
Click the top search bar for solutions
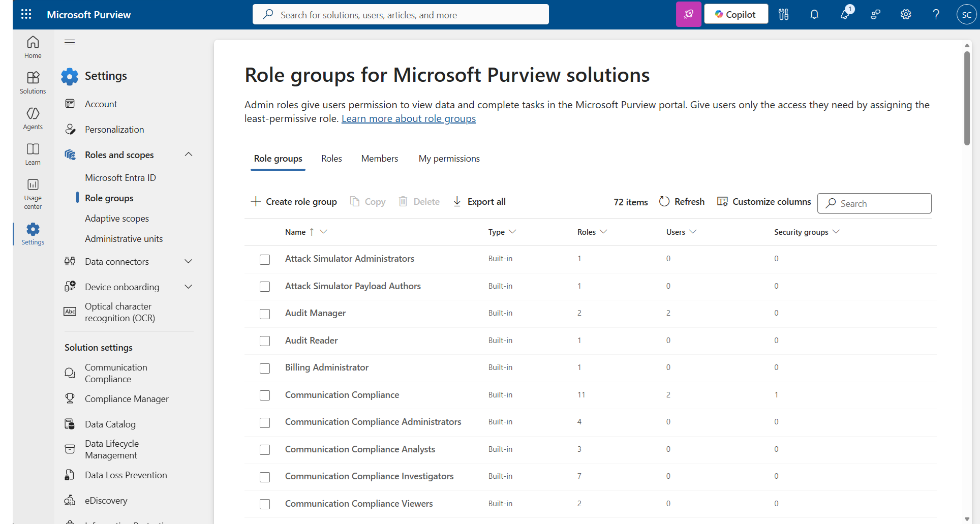(x=401, y=14)
